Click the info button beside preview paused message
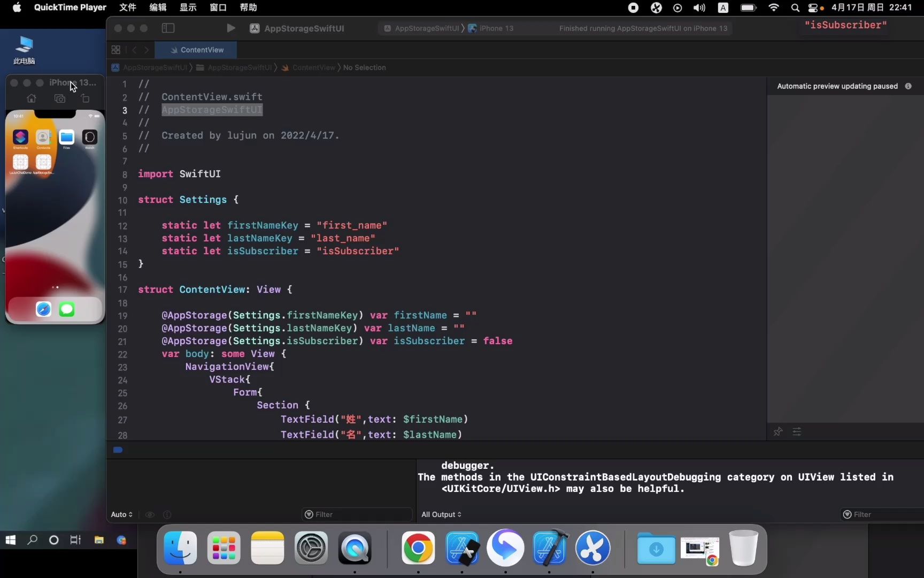 pyautogui.click(x=908, y=86)
